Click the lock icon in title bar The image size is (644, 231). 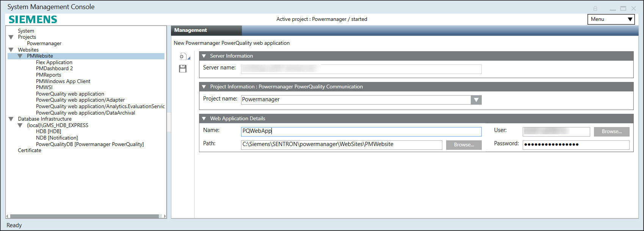pyautogui.click(x=595, y=8)
